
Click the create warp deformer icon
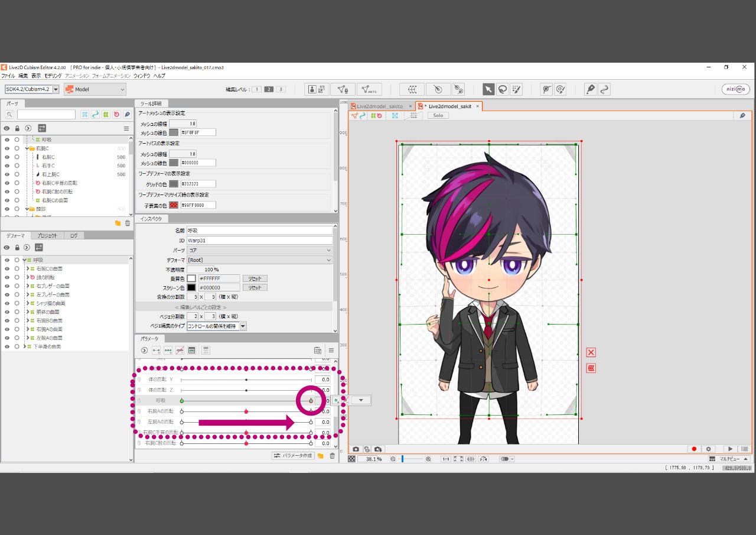click(x=412, y=89)
